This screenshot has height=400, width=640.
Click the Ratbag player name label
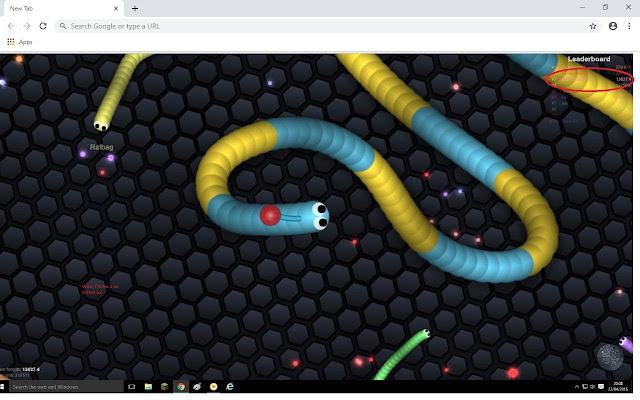pyautogui.click(x=102, y=147)
